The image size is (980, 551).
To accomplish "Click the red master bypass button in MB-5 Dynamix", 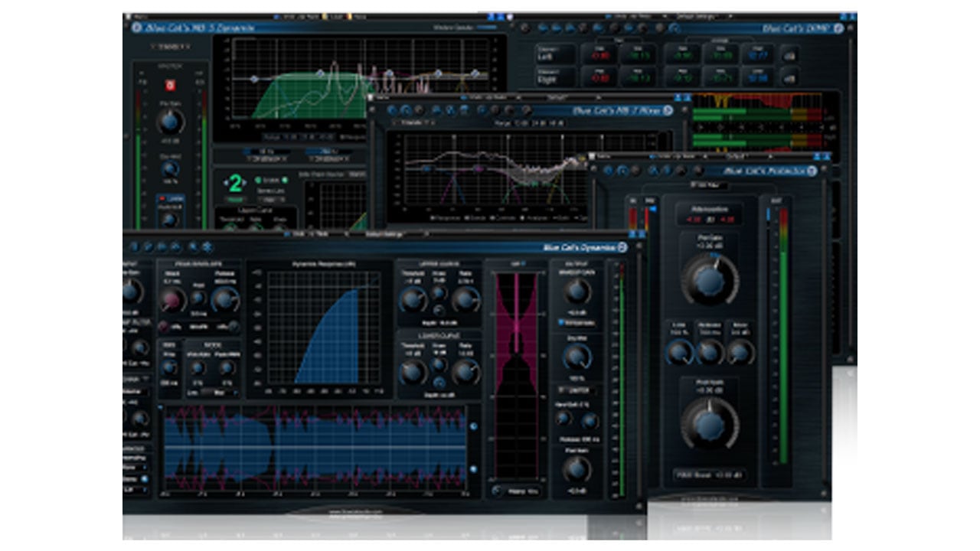I will coord(170,85).
